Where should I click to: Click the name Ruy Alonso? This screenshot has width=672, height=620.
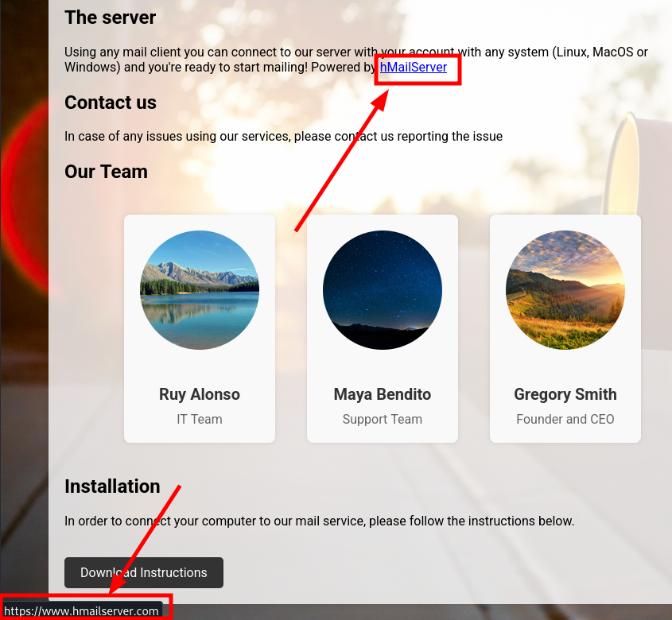[x=200, y=394]
